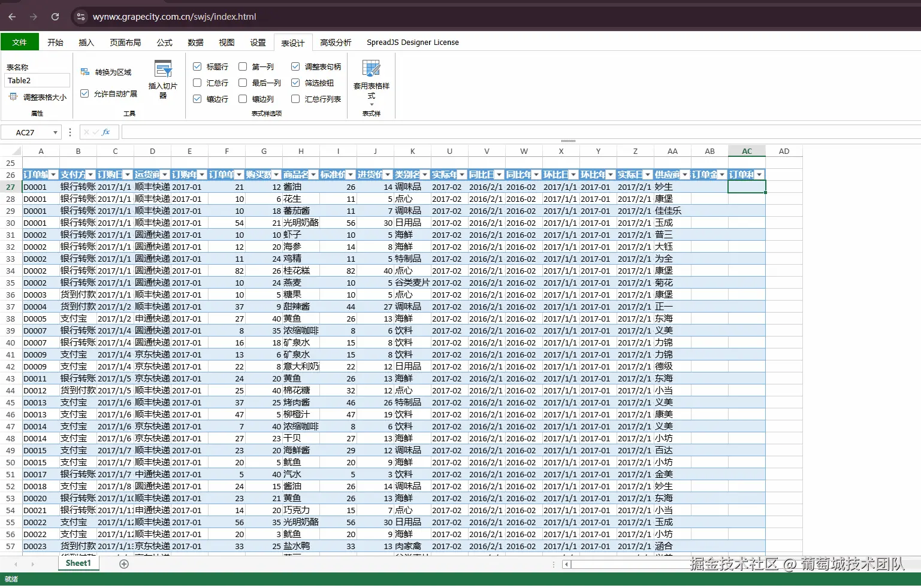Click the browser address bar URL
This screenshot has height=588, width=921.
(174, 17)
